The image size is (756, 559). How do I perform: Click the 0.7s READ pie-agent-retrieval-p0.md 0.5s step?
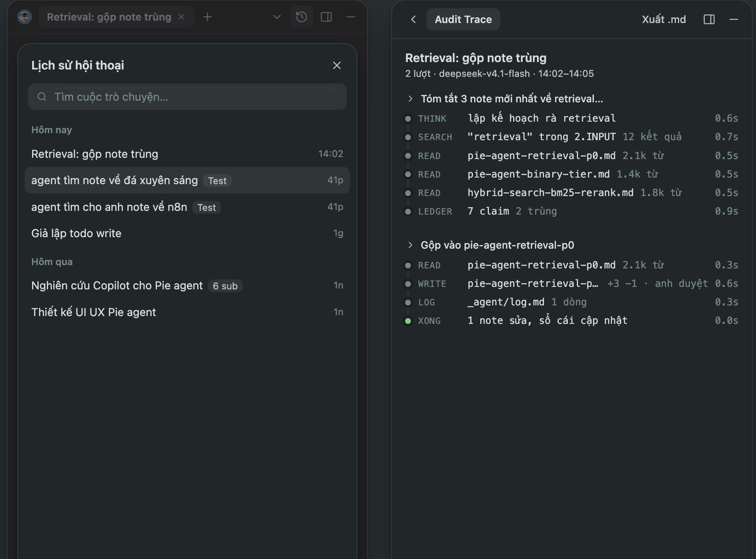click(x=572, y=156)
